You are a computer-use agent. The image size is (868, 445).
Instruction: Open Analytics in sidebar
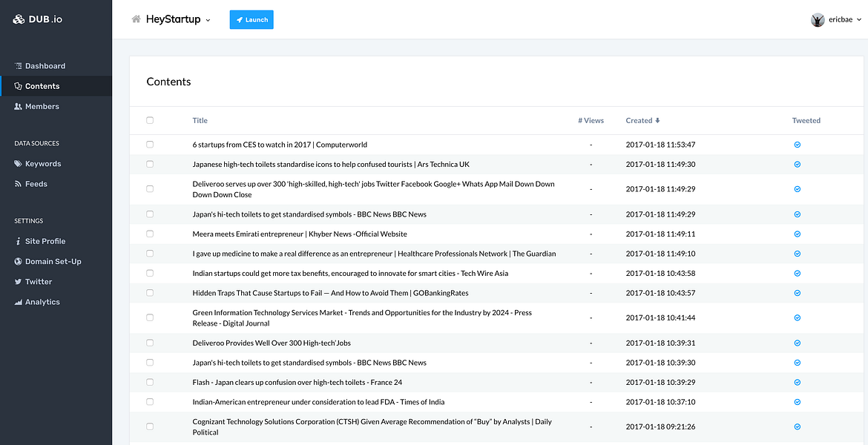(x=56, y=302)
